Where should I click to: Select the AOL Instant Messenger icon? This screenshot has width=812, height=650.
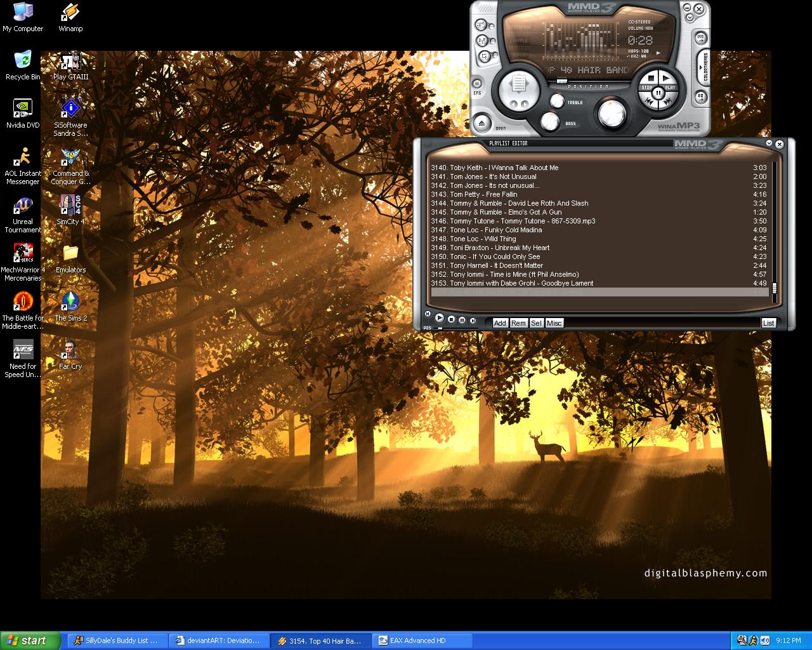pyautogui.click(x=23, y=166)
